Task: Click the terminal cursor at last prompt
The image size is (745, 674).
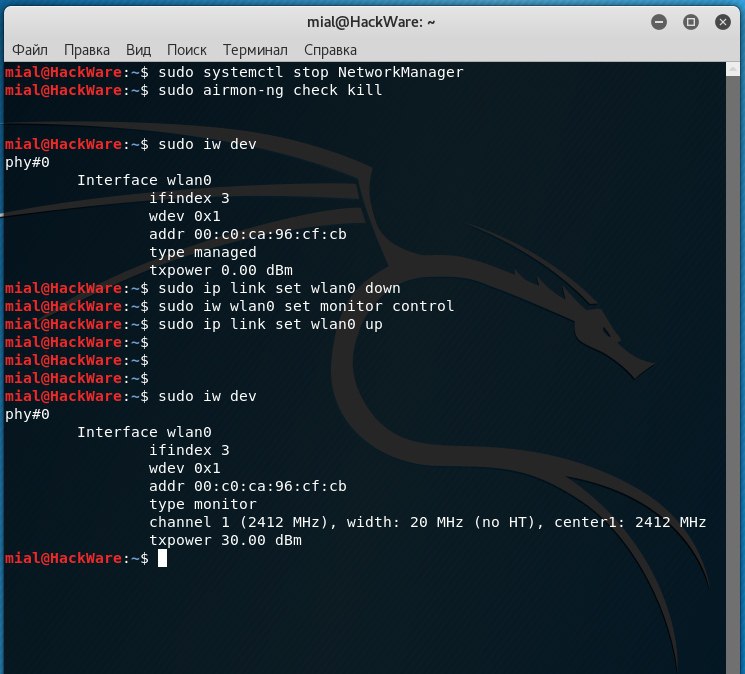Action: (x=162, y=558)
